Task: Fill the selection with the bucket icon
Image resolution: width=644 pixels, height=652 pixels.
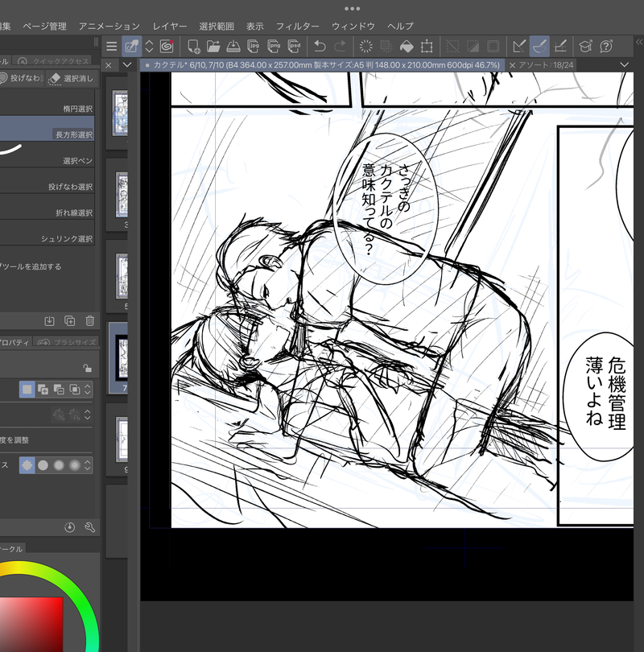Action: [x=407, y=46]
